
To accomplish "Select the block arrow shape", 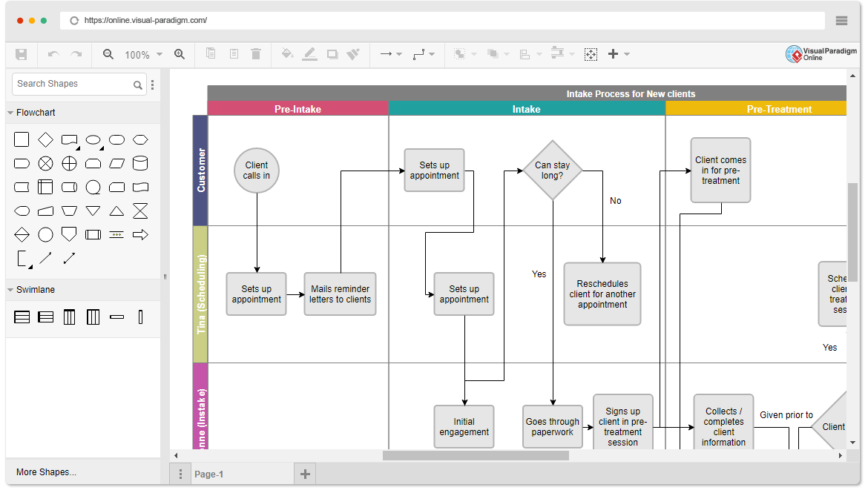I will [x=141, y=234].
